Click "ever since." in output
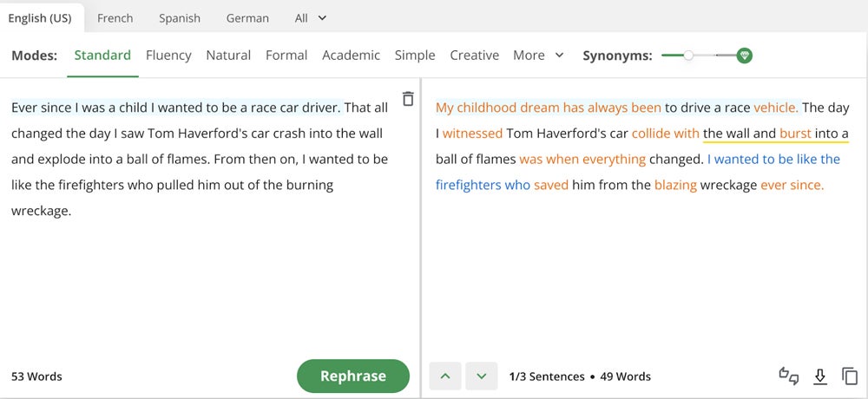 coord(792,185)
